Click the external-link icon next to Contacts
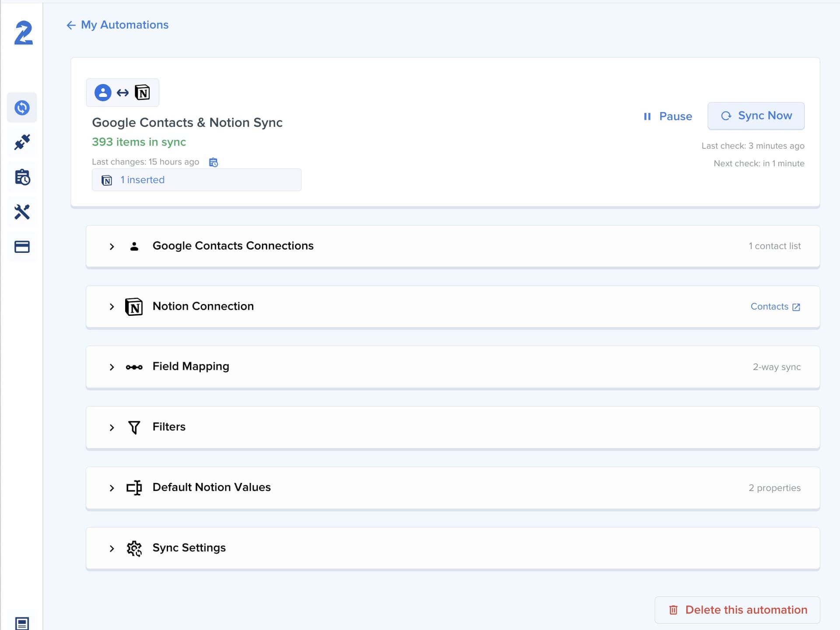Viewport: 840px width, 630px height. [796, 307]
